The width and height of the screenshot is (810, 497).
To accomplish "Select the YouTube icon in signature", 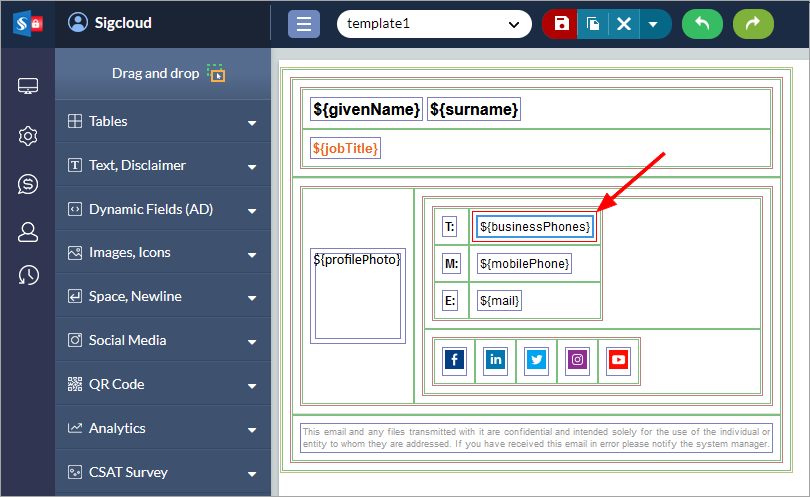I will 618,360.
